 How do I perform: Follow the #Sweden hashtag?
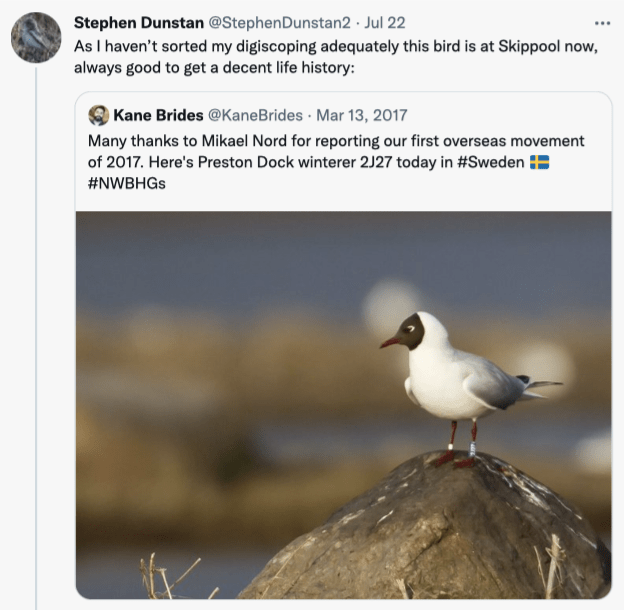[x=491, y=162]
